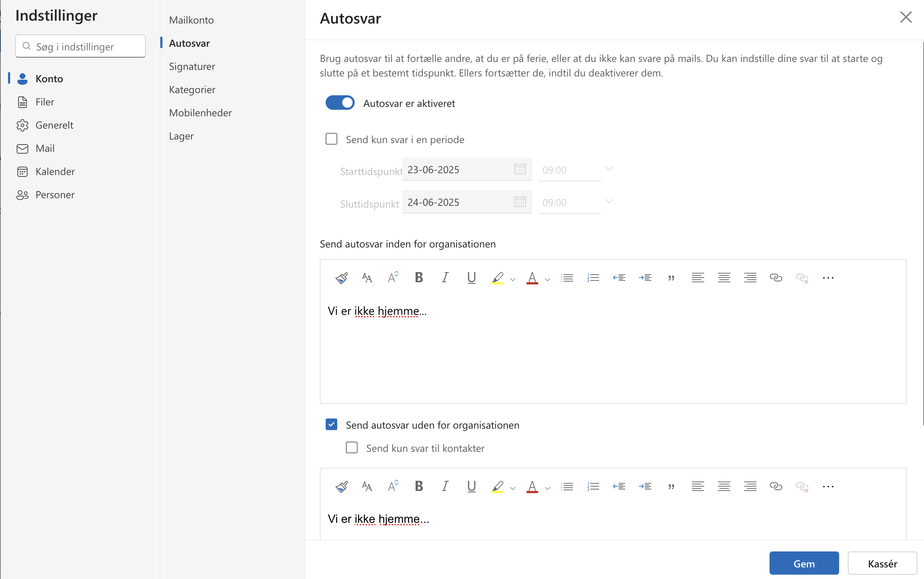This screenshot has height=579, width=924.
Task: Toggle italic in internal reply editor
Action: tap(445, 278)
